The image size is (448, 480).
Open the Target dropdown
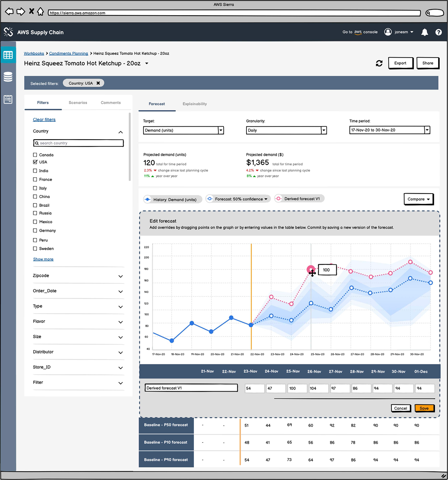click(x=183, y=130)
